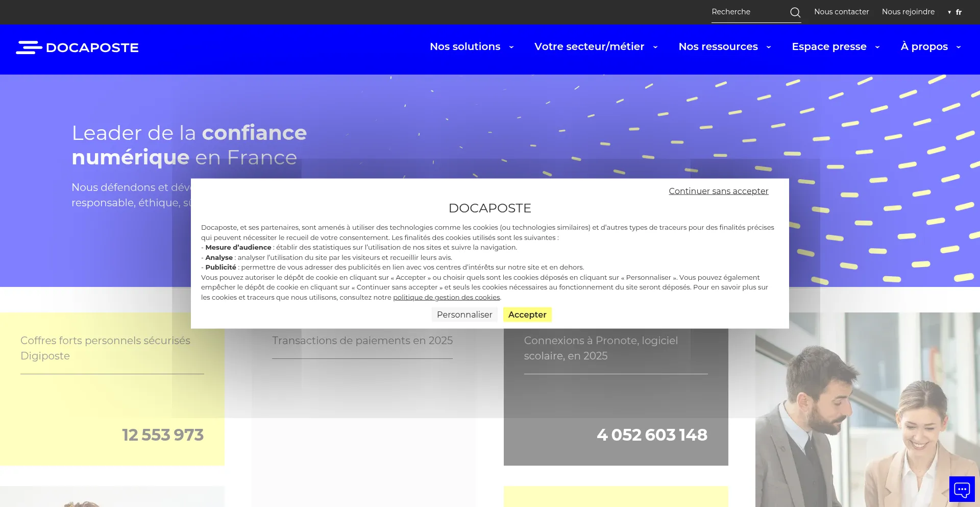The width and height of the screenshot is (980, 507).
Task: Focus the Recherche search field
Action: pos(748,12)
